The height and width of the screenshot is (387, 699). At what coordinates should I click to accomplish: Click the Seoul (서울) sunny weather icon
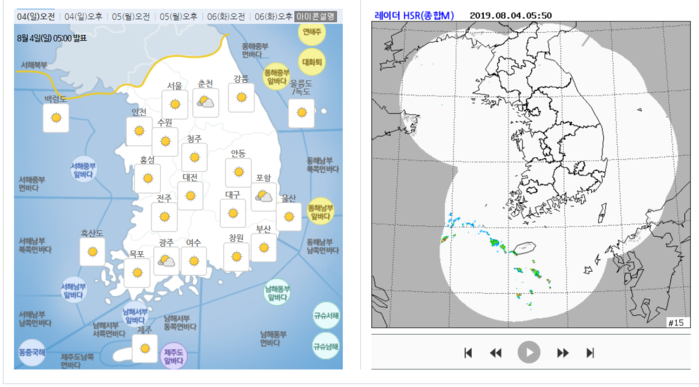(x=175, y=104)
